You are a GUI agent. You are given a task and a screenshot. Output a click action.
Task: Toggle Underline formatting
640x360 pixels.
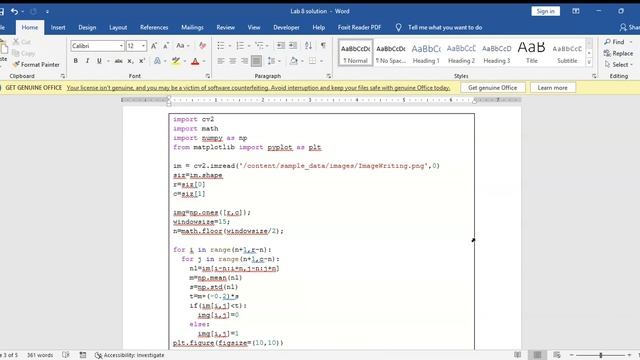tap(99, 61)
